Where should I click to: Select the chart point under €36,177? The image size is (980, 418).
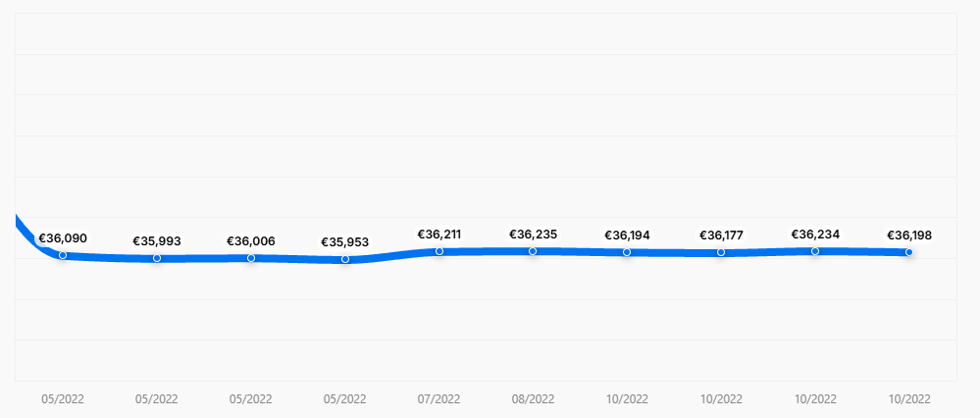721,252
